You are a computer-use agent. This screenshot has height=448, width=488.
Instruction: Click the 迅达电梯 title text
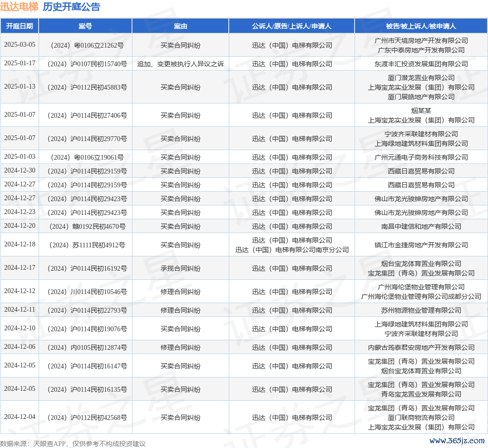pos(19,7)
